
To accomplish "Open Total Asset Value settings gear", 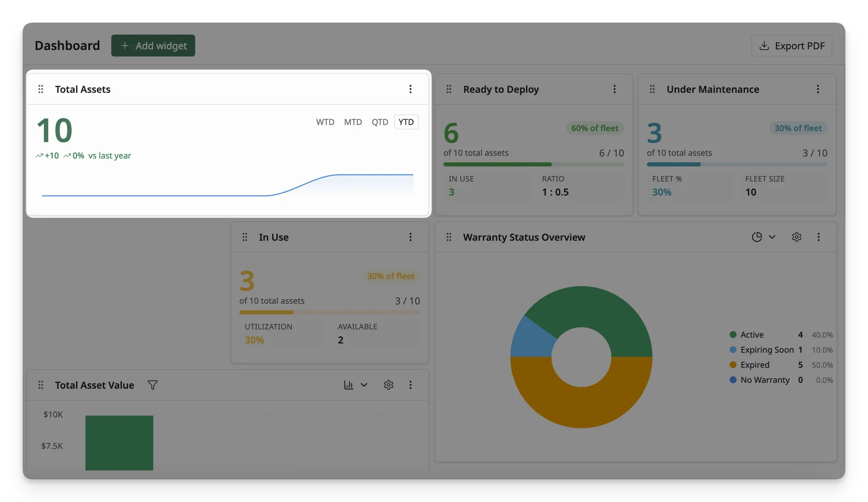I will point(388,385).
